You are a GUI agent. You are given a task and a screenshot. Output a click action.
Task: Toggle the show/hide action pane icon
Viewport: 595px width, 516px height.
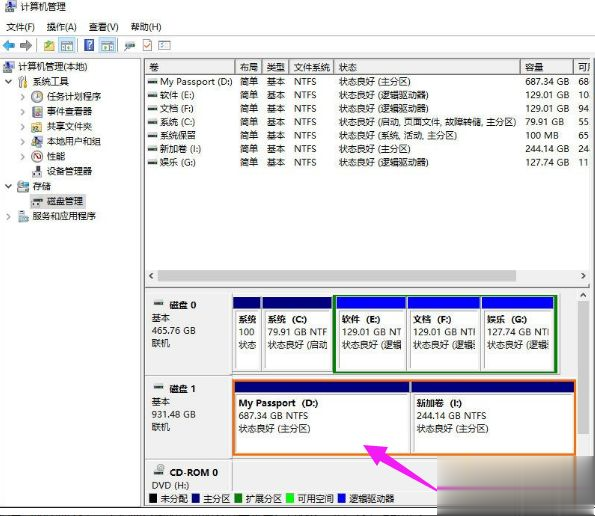(x=107, y=46)
